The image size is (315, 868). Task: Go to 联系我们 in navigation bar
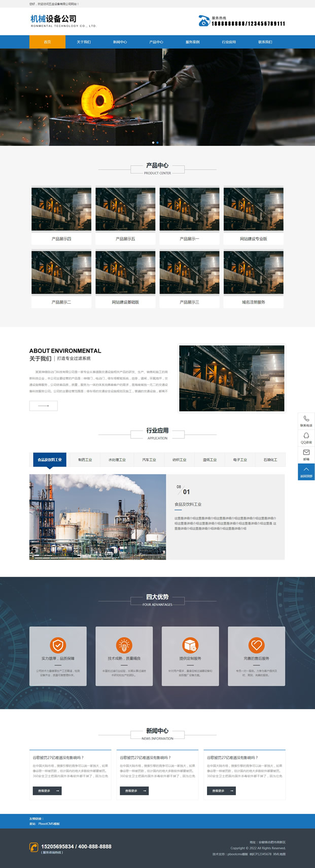coord(265,42)
